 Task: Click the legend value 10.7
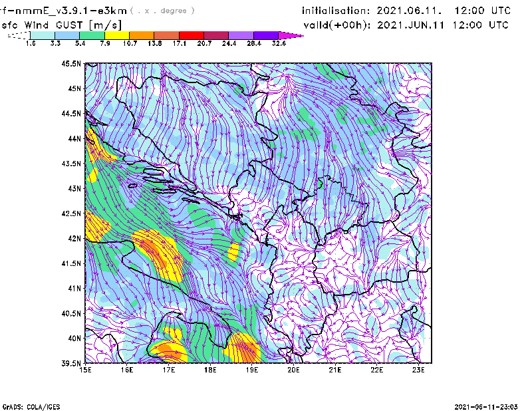(130, 43)
